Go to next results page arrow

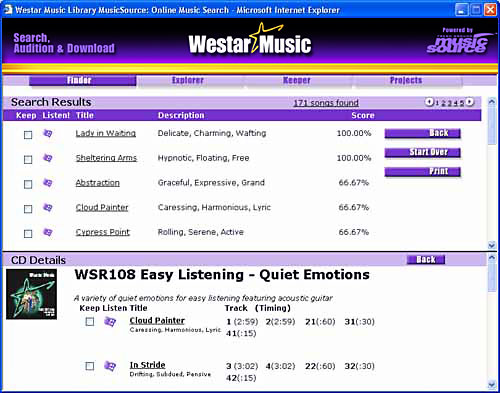[470, 102]
